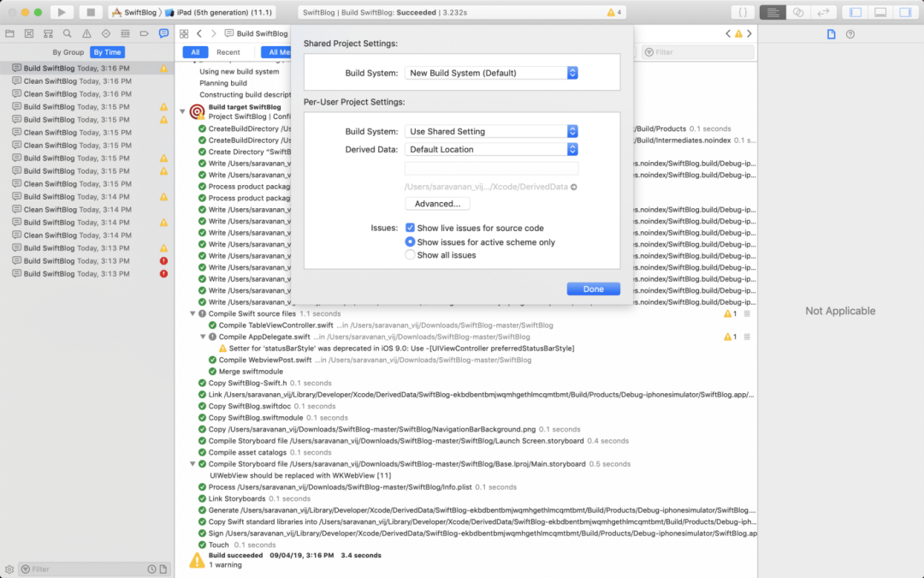Jump to previous issue arrow
924x578 pixels.
[728, 33]
